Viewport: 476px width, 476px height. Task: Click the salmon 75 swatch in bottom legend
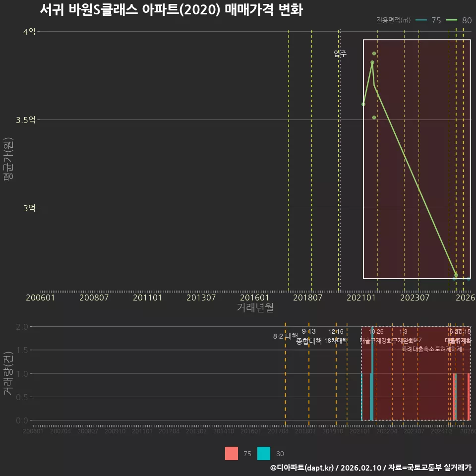click(232, 454)
